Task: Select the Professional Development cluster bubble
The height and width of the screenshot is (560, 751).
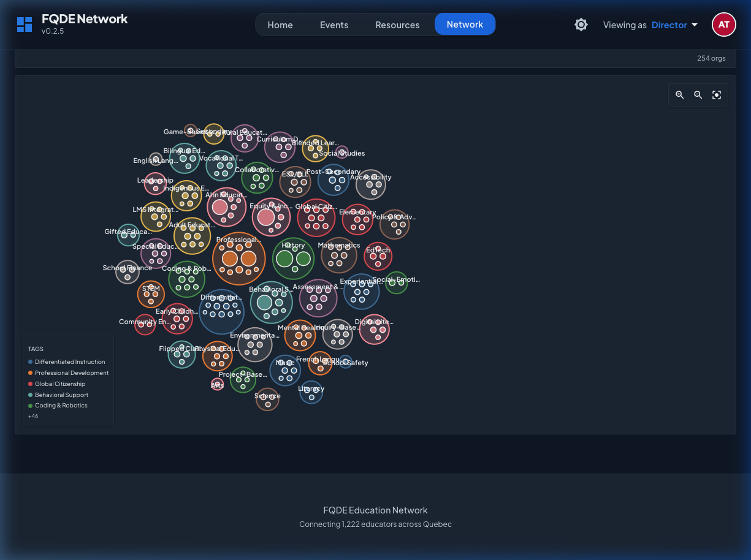Action: coord(238,259)
